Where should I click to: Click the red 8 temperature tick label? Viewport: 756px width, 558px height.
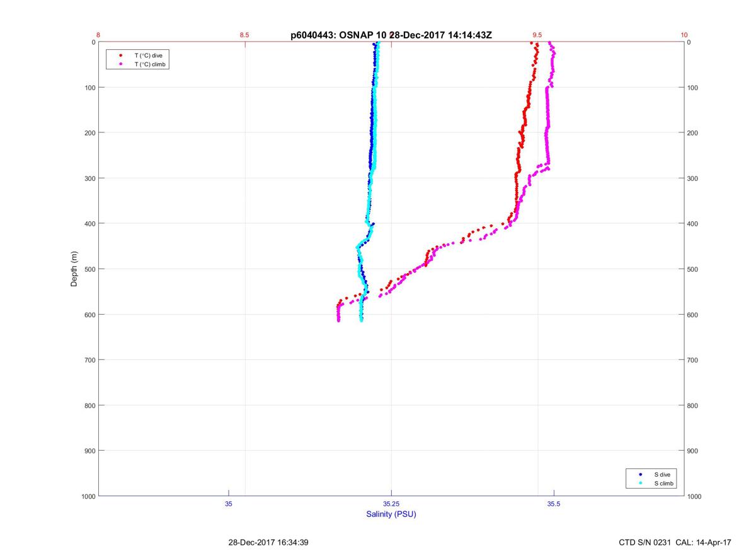98,35
